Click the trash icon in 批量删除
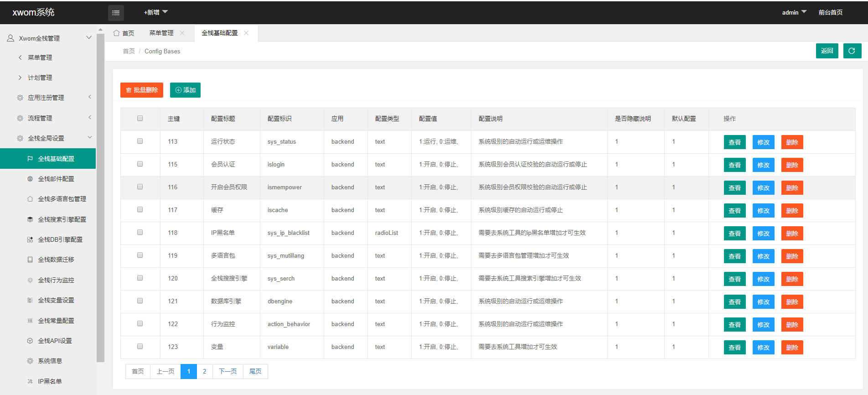The height and width of the screenshot is (395, 868). [x=129, y=90]
